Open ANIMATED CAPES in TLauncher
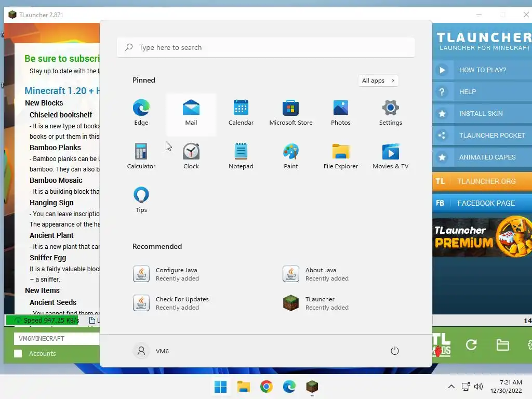 pos(482,157)
